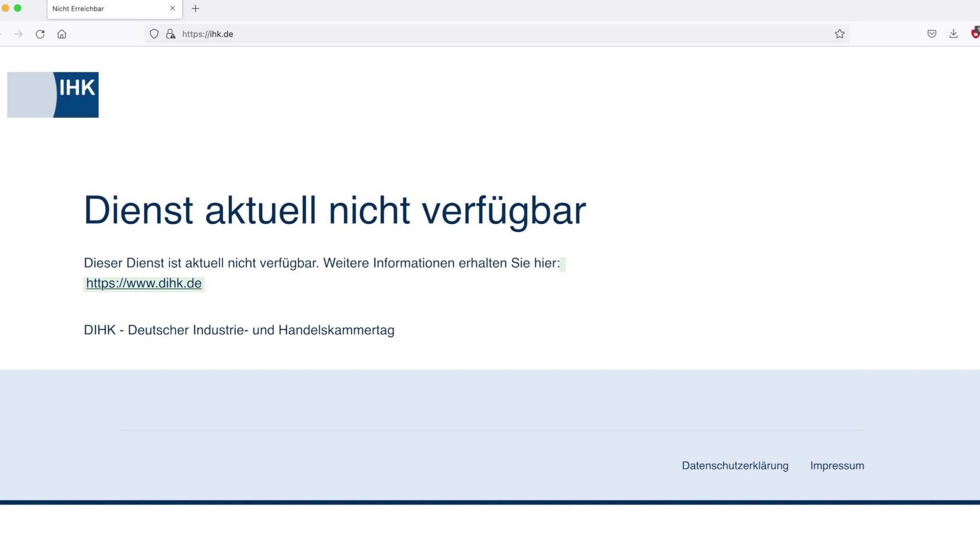
Task: Open the https://www.dihk.de link
Action: click(x=144, y=284)
